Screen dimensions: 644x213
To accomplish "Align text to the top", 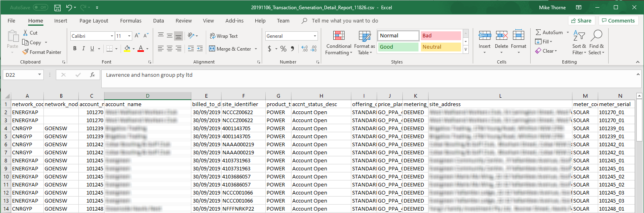I will [x=161, y=36].
